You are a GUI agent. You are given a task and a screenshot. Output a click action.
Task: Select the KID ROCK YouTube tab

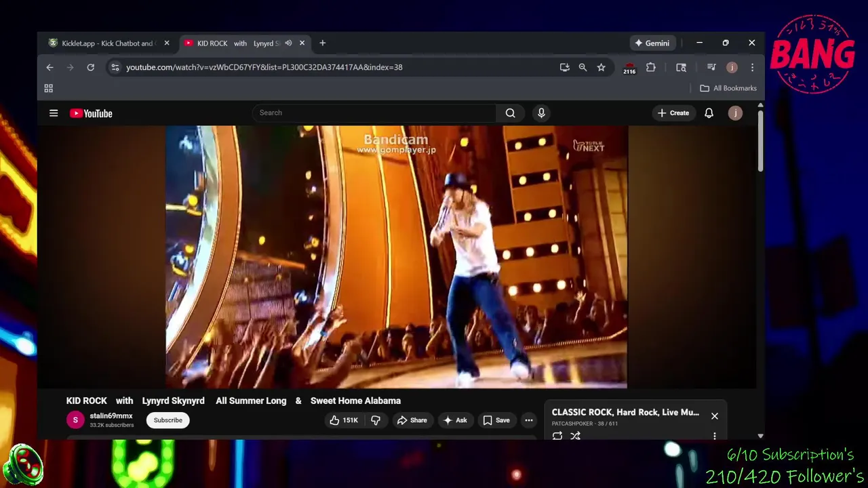(x=237, y=43)
